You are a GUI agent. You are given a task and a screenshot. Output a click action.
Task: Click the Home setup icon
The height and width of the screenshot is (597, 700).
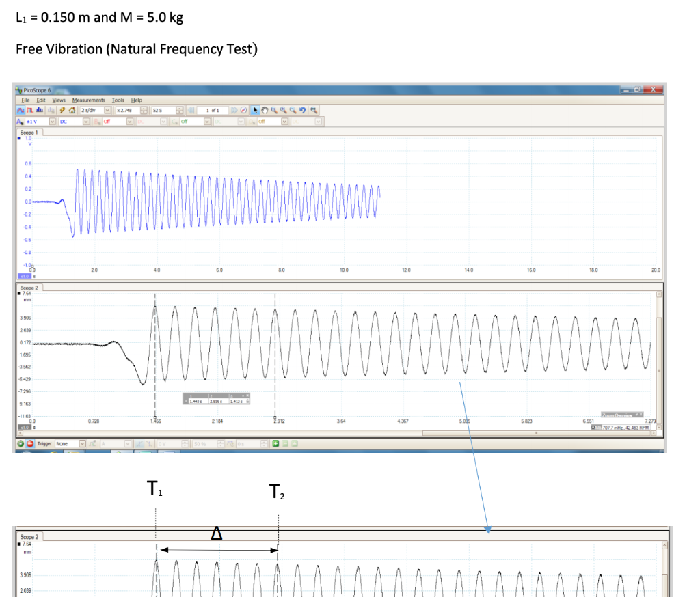70,110
